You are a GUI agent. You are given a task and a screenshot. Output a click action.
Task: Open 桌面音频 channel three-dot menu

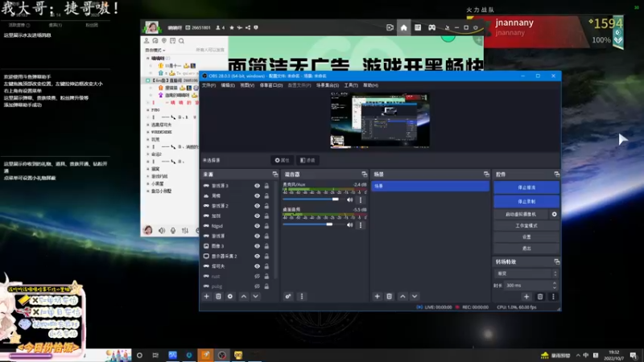(x=361, y=225)
